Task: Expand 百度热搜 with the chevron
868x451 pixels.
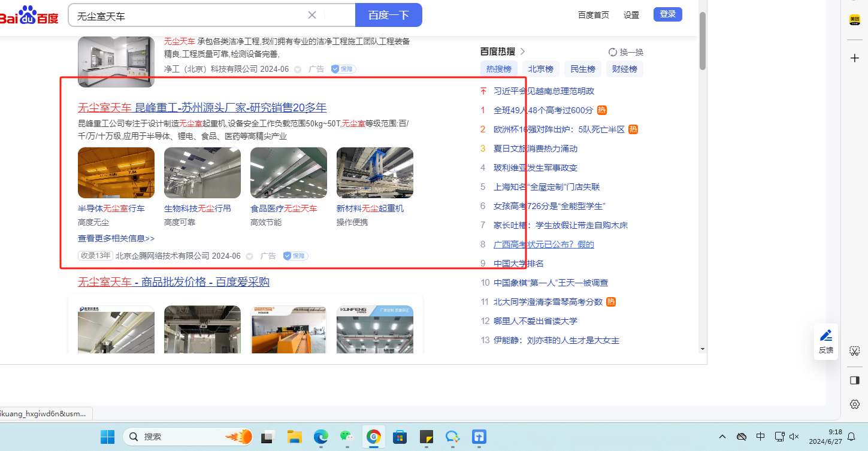Action: tap(523, 52)
